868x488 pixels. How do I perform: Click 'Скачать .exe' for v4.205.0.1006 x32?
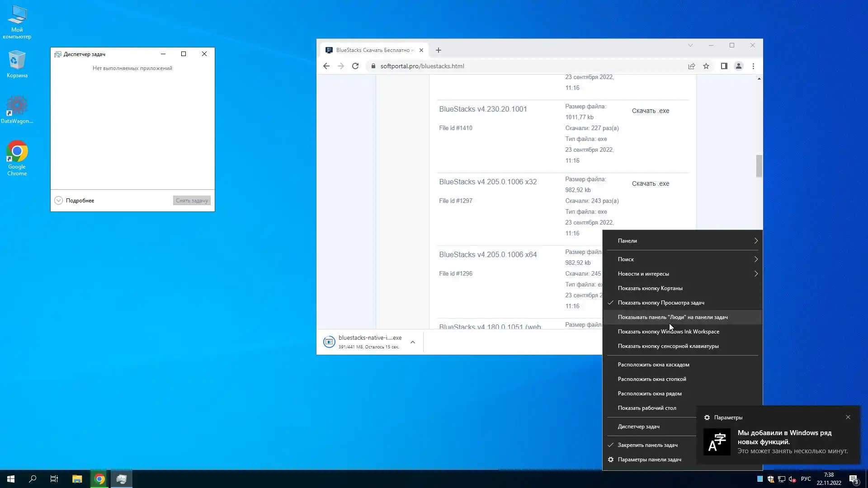click(650, 183)
